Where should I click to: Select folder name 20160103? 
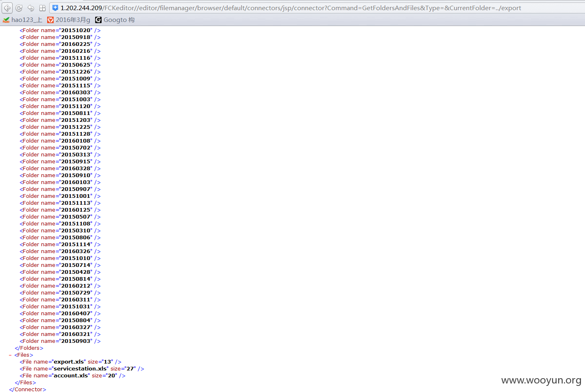point(76,182)
